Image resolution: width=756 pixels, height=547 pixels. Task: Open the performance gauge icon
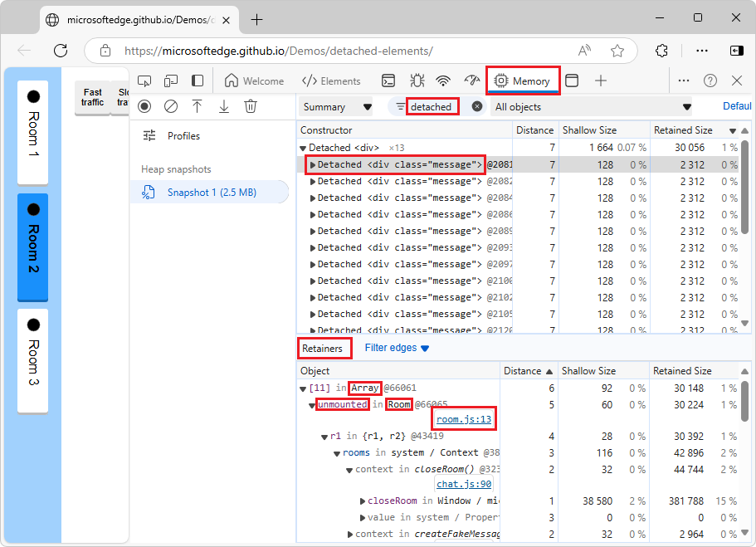coord(472,81)
